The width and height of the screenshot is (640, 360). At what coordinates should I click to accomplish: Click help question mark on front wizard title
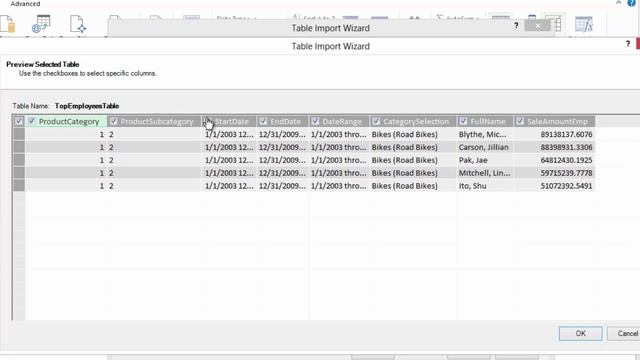(628, 44)
